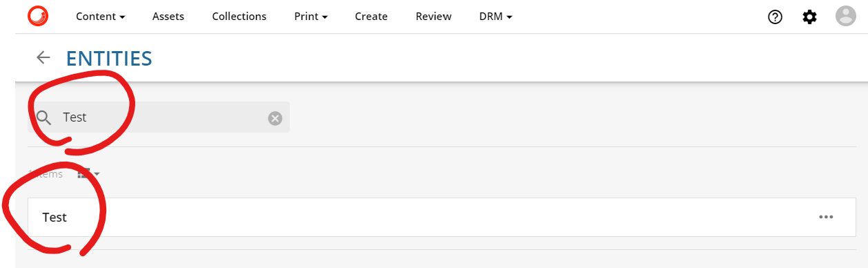Go to the Assets page

(x=168, y=16)
